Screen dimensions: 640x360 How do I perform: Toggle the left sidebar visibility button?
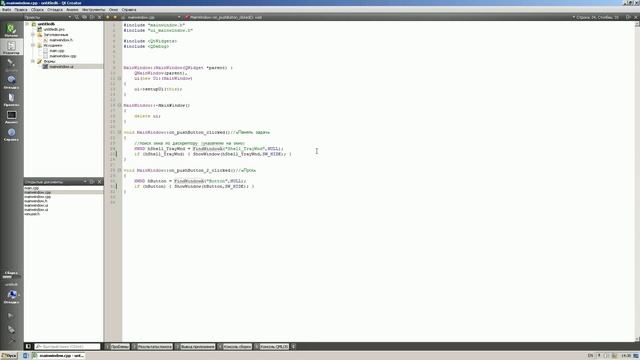pos(28,347)
